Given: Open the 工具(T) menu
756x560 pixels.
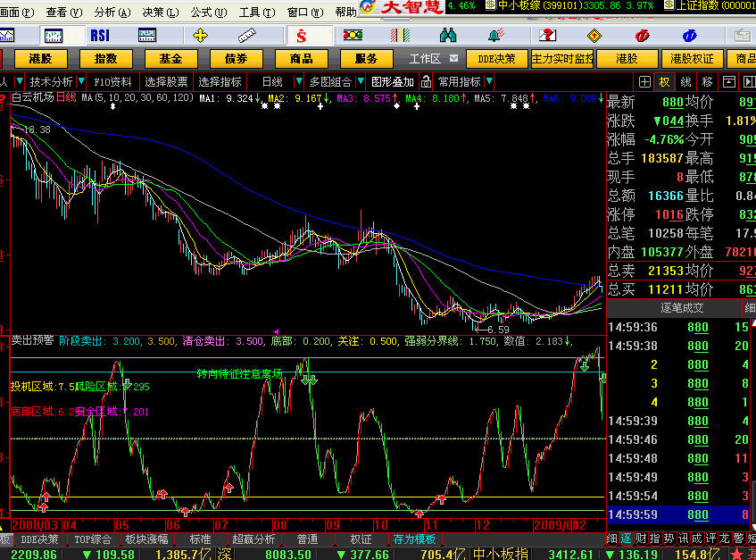Looking at the screenshot, I should point(256,13).
